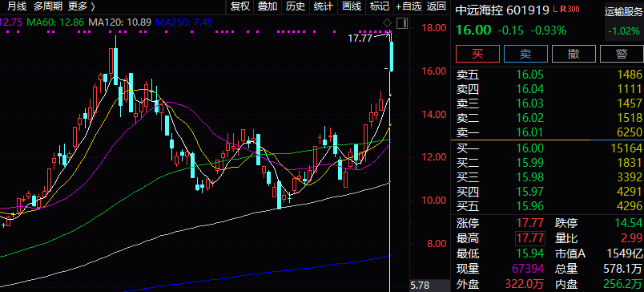Open the 复权 adjustment menu
Screen dimensions: 644x292
pyautogui.click(x=240, y=6)
